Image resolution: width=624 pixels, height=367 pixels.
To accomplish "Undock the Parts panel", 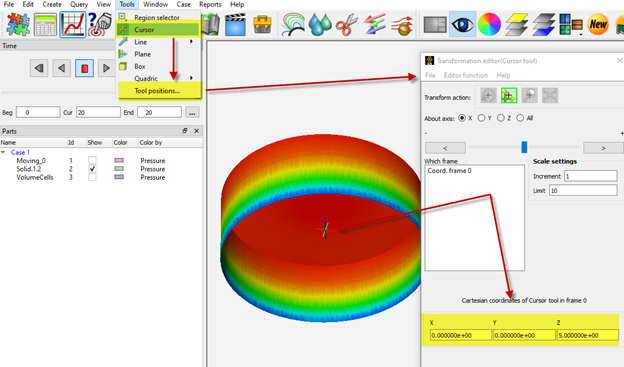I will [x=185, y=131].
